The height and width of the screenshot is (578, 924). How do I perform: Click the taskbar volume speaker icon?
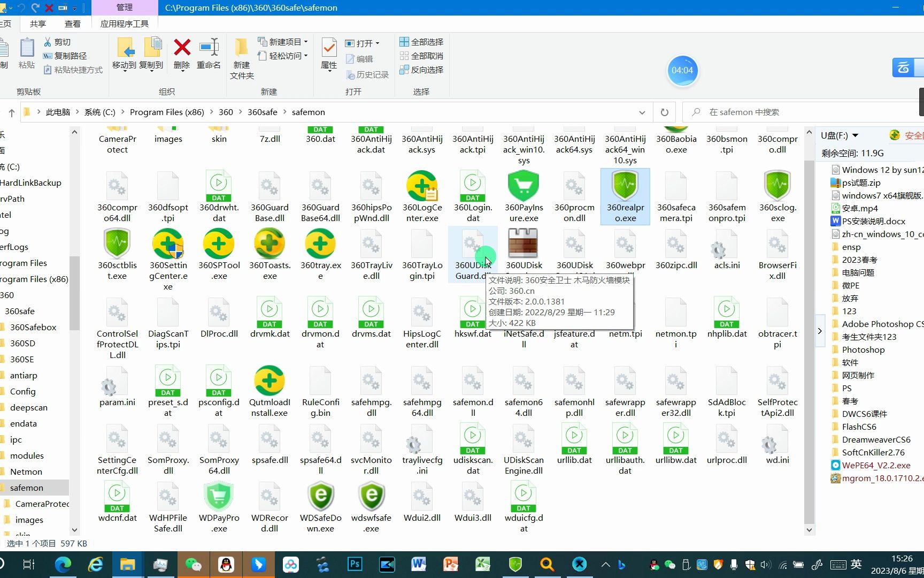coord(766,565)
